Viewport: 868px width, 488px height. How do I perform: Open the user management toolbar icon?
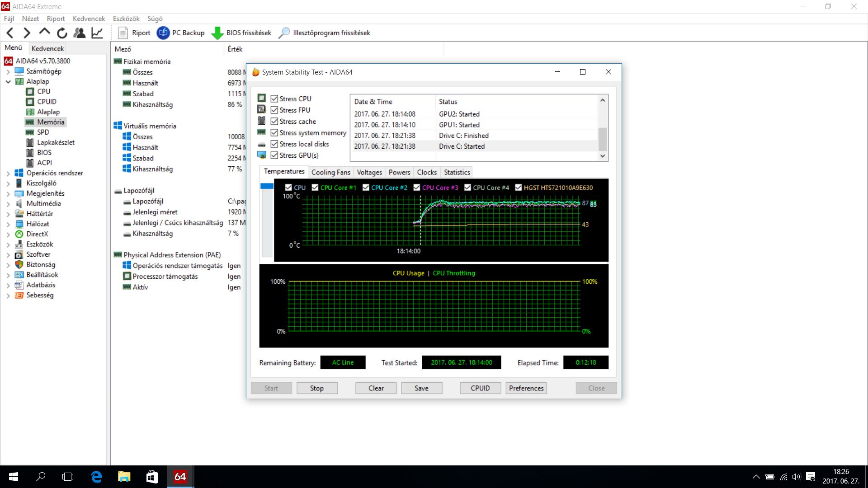pyautogui.click(x=80, y=33)
